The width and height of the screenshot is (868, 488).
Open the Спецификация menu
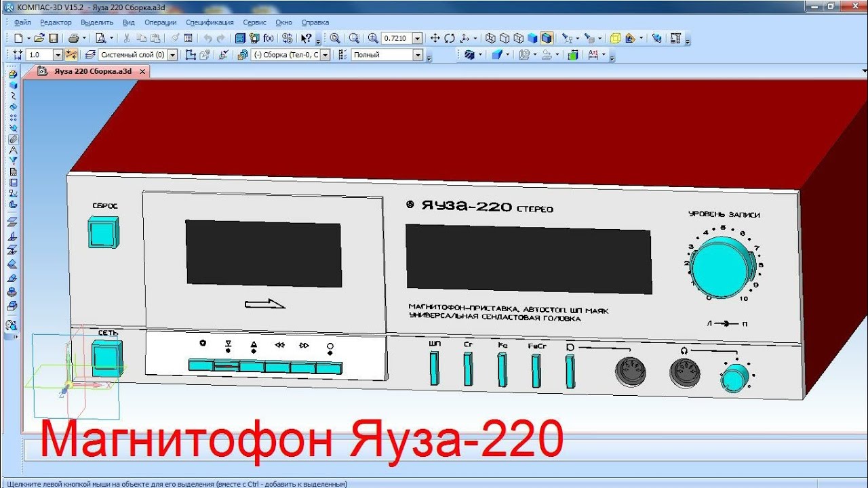tap(210, 22)
